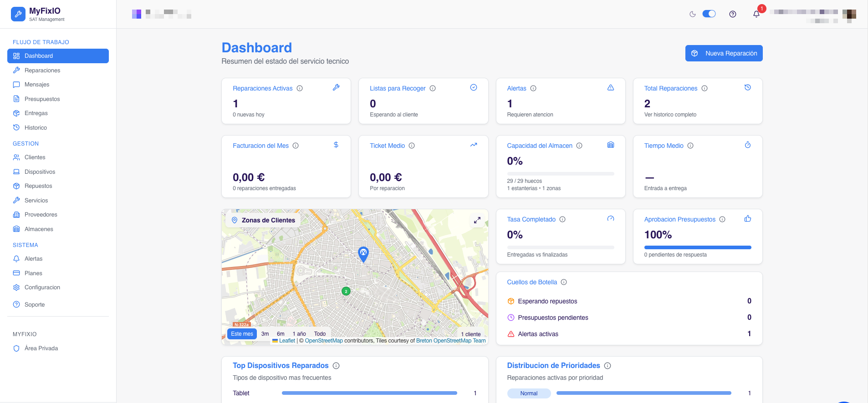868x403 pixels.
Task: Click info icon beside Tasa Completado
Action: coord(562,219)
